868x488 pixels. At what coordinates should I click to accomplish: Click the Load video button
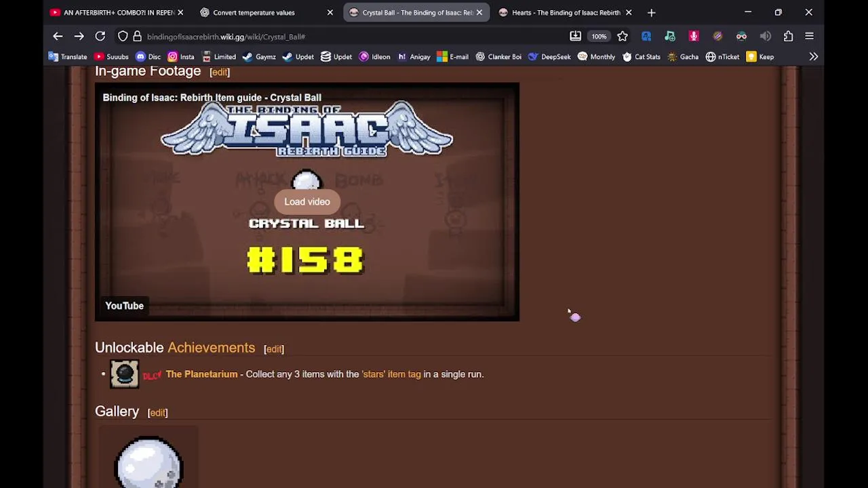coord(307,201)
